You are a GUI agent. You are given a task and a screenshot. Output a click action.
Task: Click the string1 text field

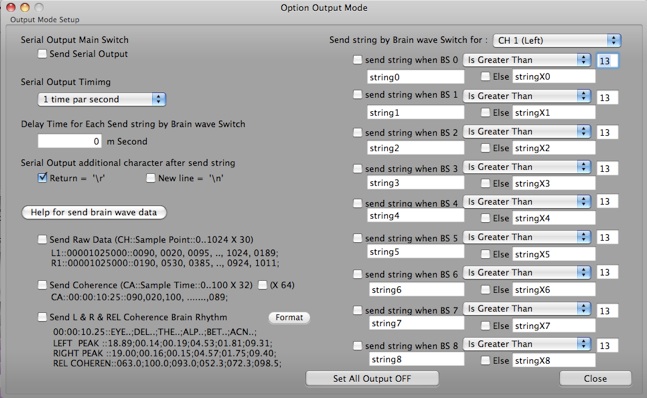(x=416, y=113)
